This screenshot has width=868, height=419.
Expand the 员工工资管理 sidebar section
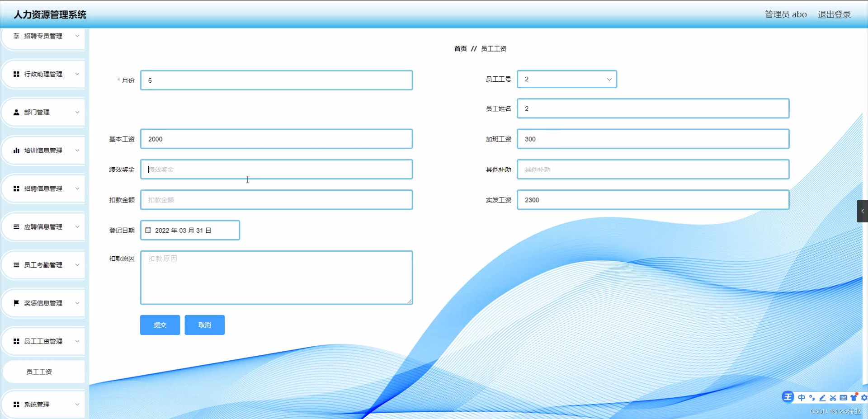point(43,341)
